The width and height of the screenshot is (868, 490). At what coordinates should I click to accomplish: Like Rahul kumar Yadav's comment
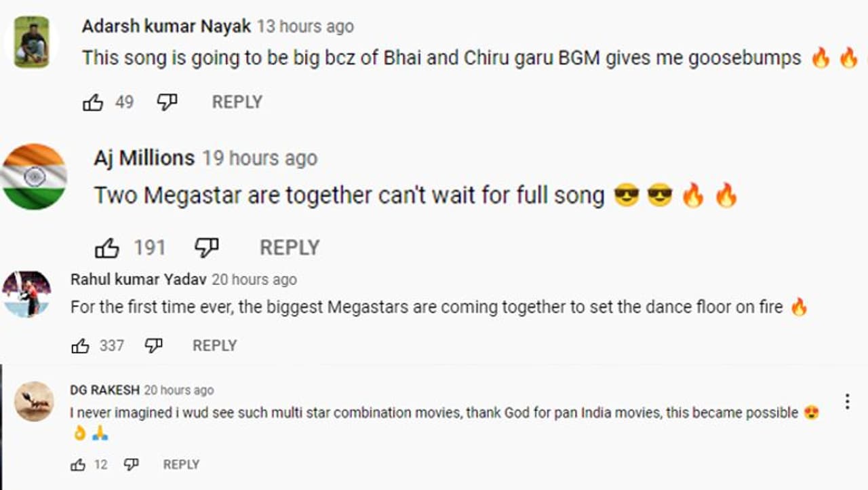point(80,346)
